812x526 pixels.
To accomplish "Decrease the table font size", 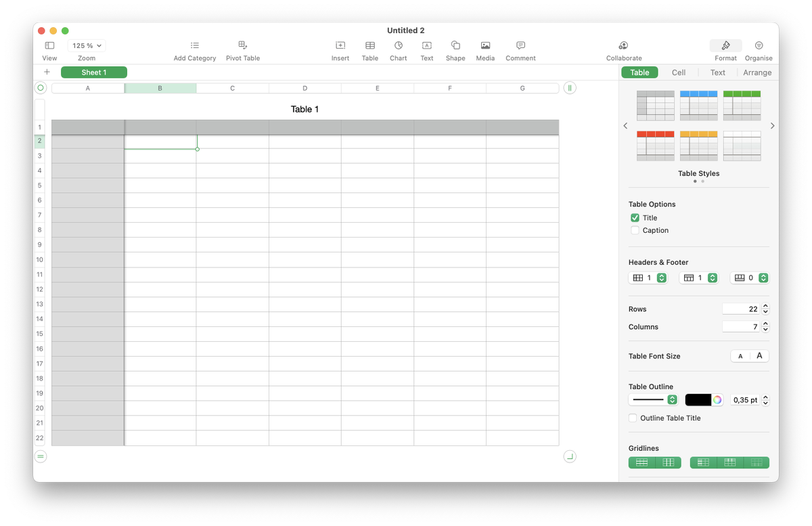I will [740, 356].
